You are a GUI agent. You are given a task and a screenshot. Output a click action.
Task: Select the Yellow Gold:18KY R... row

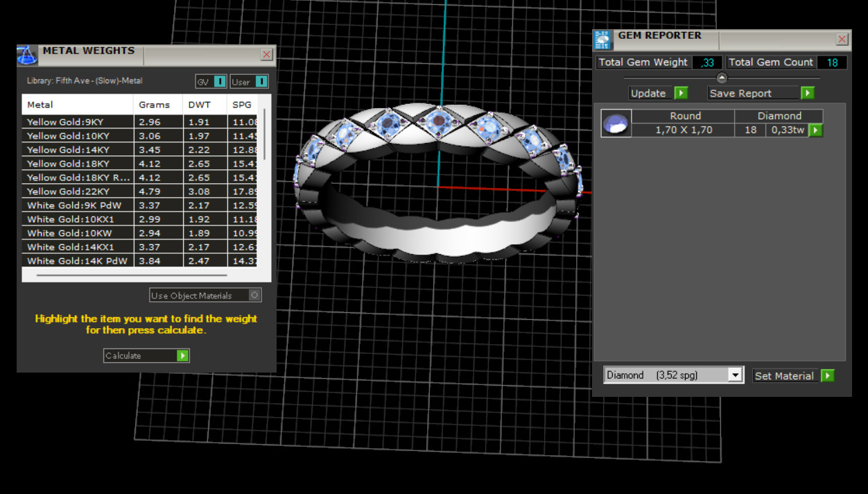pos(139,178)
